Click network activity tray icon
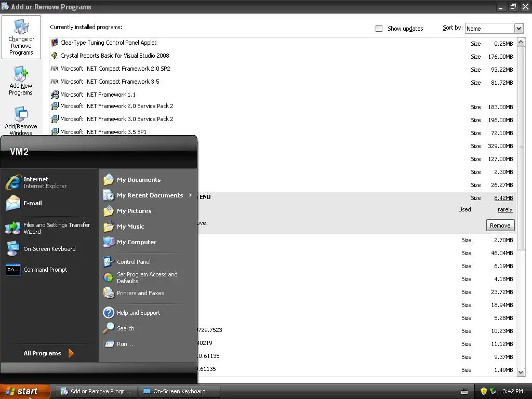 tap(494, 391)
